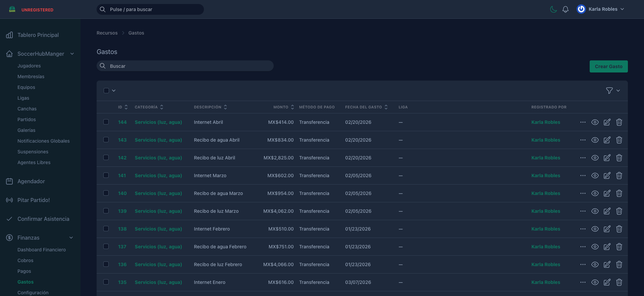Collapse the Finanzas sidebar section

[x=71, y=238]
